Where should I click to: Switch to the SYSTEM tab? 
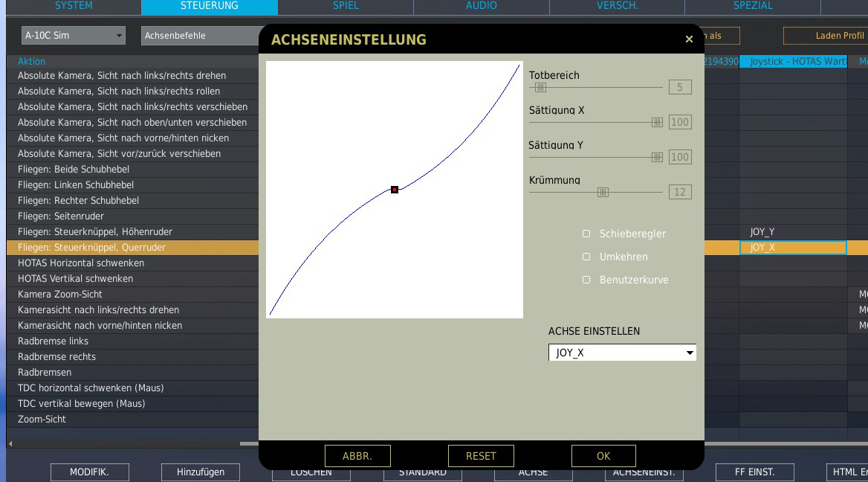tap(74, 6)
